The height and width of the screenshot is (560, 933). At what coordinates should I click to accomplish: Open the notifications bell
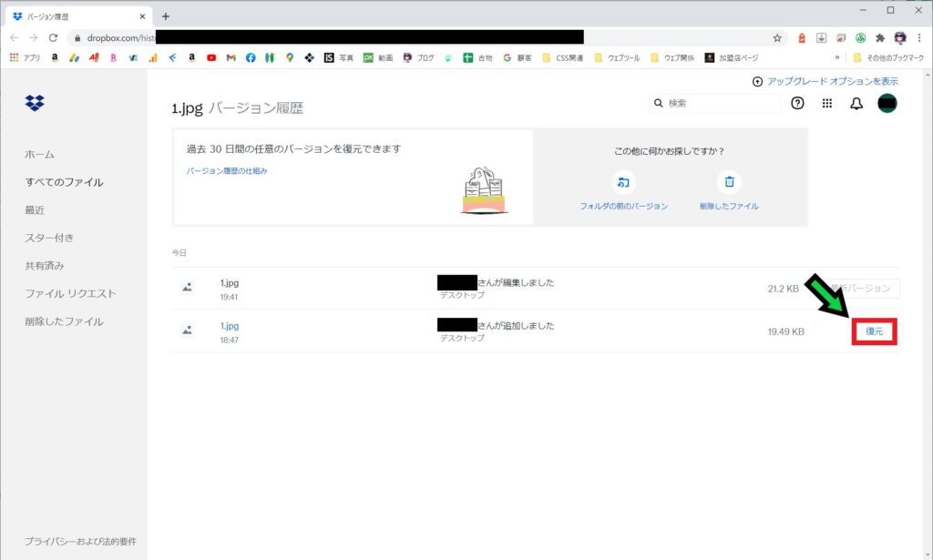pyautogui.click(x=856, y=104)
